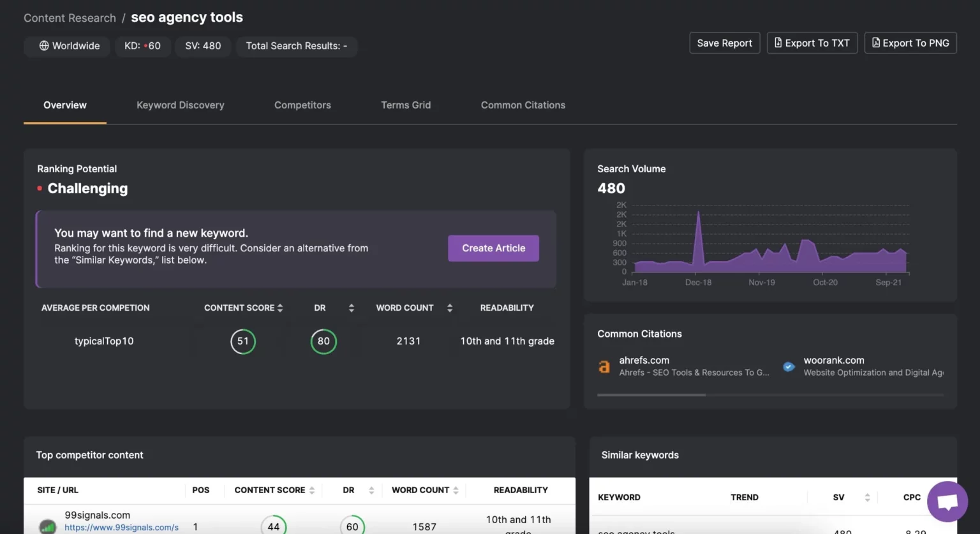Viewport: 980px width, 534px height.
Task: Sort average table by DR arrows
Action: (x=351, y=308)
